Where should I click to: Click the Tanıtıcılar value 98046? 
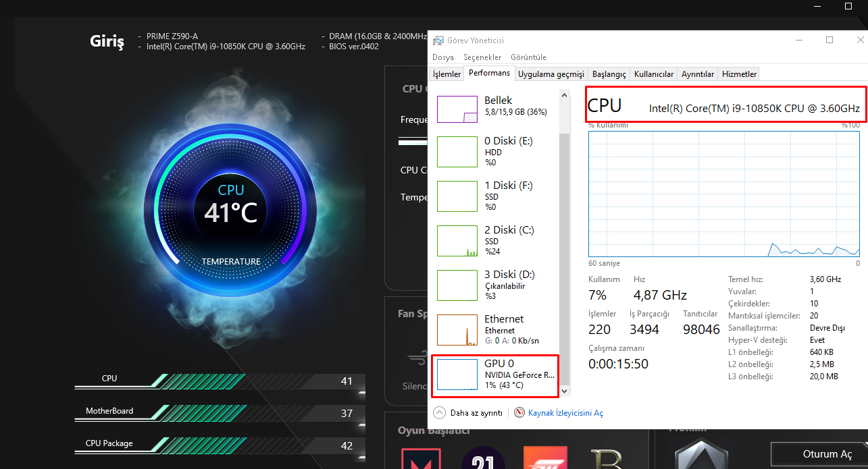pos(702,329)
